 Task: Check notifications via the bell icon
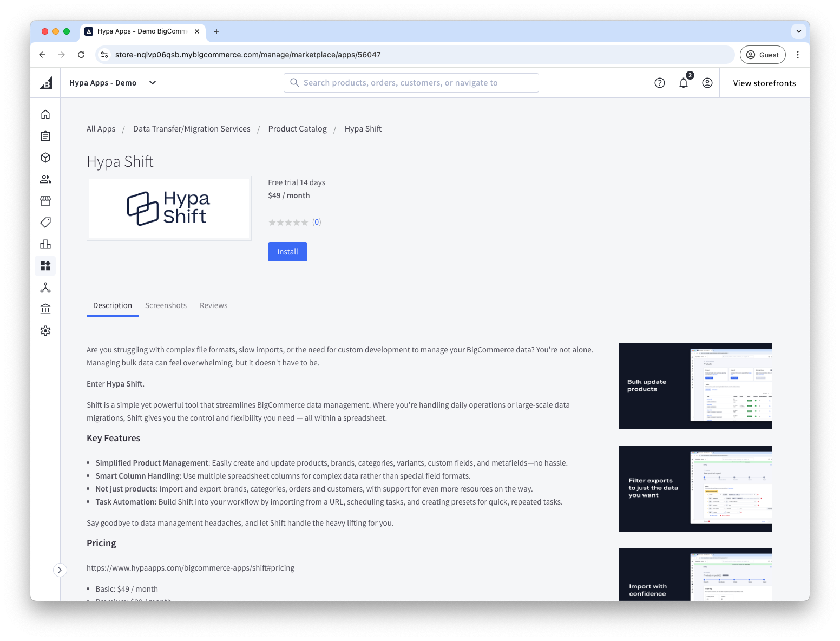[683, 82]
